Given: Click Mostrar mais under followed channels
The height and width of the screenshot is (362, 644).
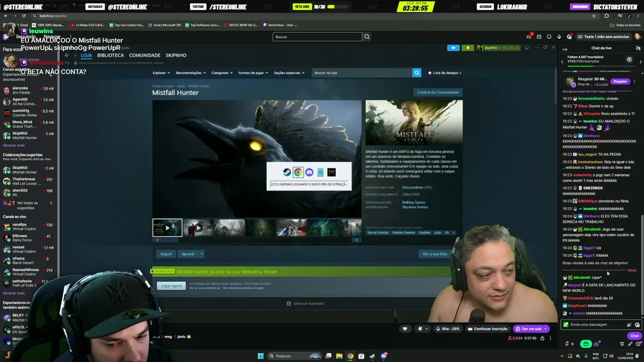Looking at the screenshot, I should (14, 145).
